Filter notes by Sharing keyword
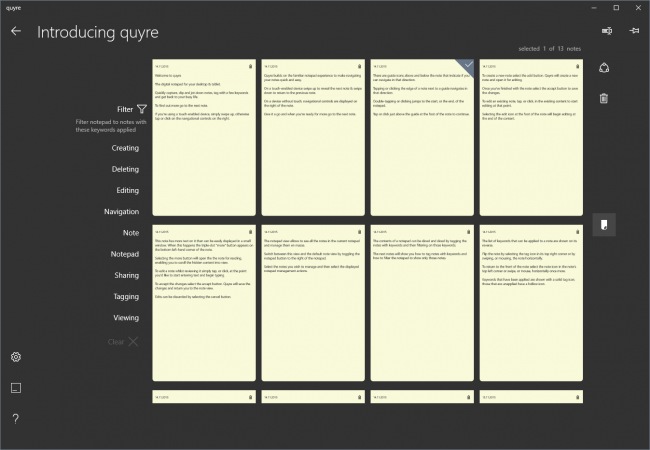 coord(127,275)
